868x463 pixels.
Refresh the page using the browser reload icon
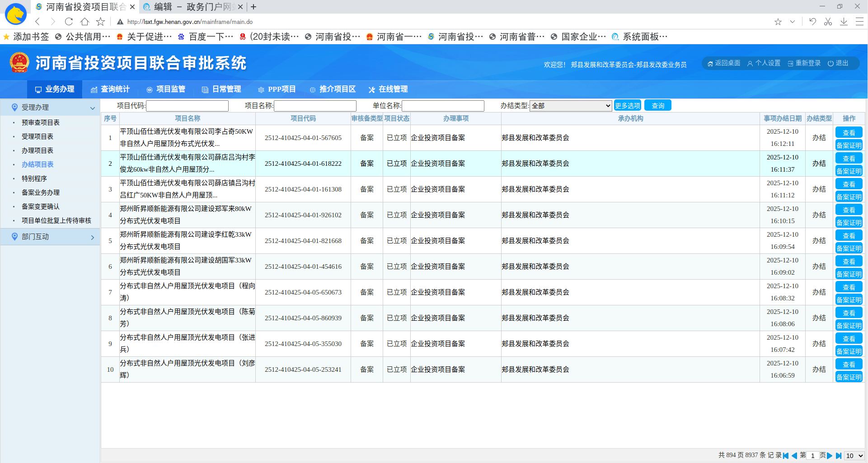pos(69,21)
